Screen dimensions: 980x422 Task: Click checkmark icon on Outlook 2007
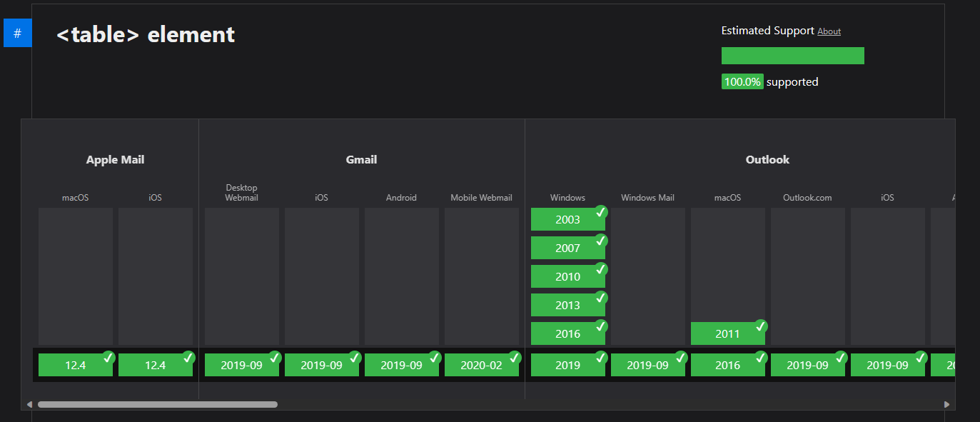click(x=601, y=241)
